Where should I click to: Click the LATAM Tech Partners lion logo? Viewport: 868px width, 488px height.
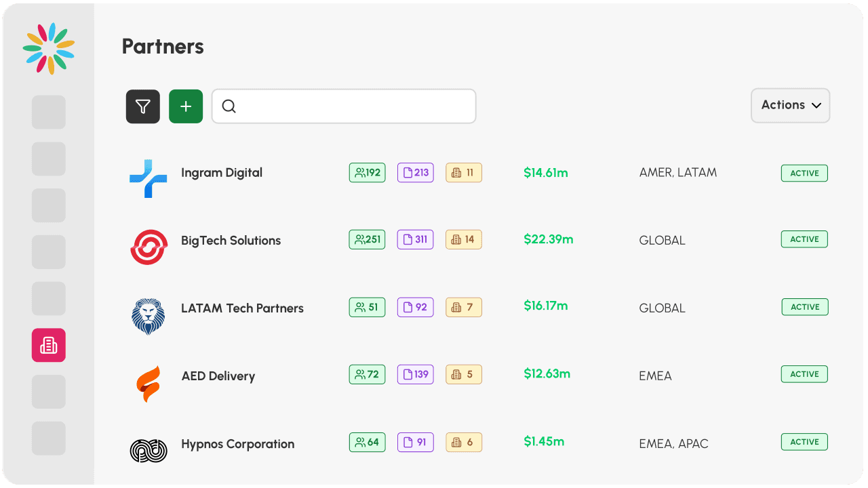(149, 316)
